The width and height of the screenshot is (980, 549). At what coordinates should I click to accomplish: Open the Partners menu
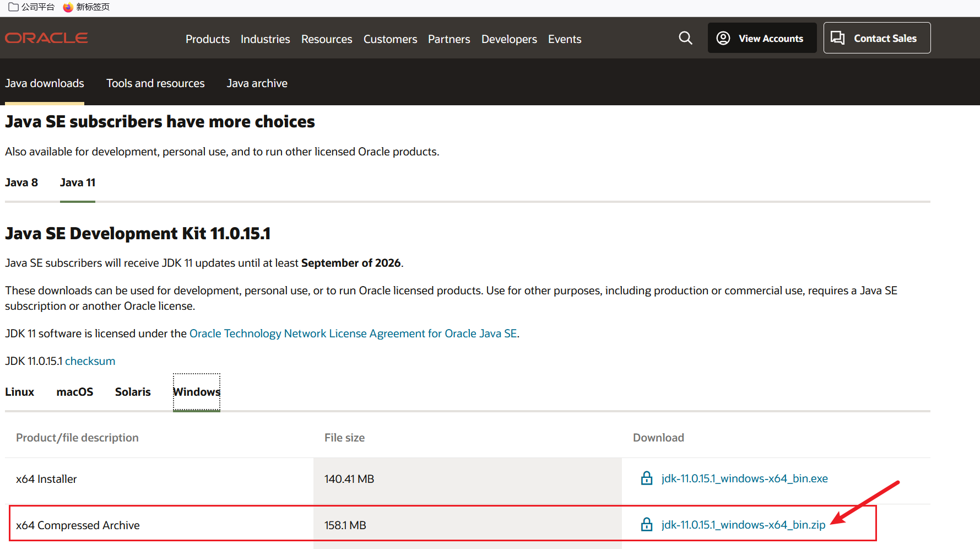coord(449,39)
